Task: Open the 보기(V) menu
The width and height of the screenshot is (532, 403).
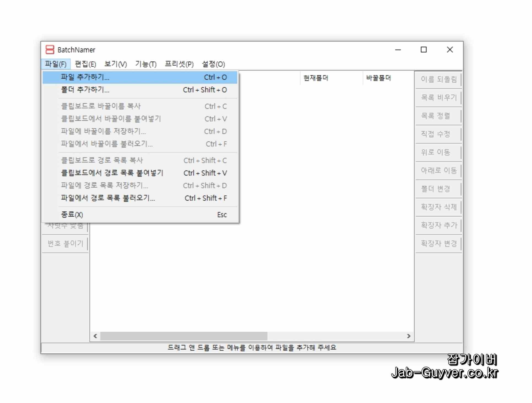Action: pos(115,64)
